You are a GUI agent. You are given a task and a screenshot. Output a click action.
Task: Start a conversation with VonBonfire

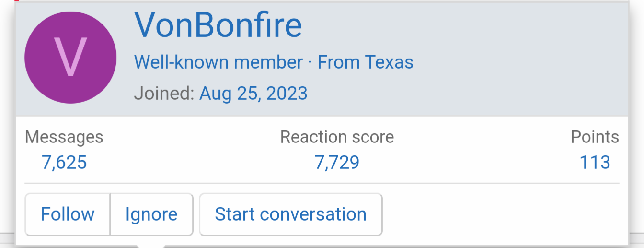tap(290, 214)
